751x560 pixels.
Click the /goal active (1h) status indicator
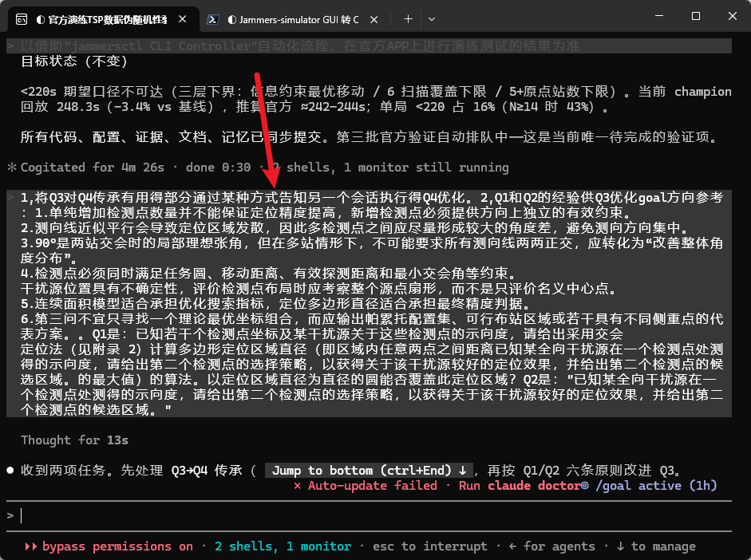pos(656,486)
